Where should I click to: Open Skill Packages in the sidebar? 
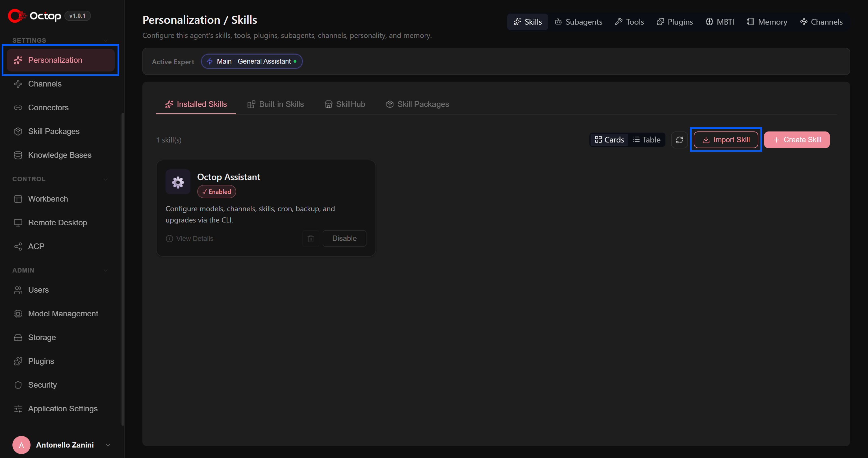[x=61, y=131]
